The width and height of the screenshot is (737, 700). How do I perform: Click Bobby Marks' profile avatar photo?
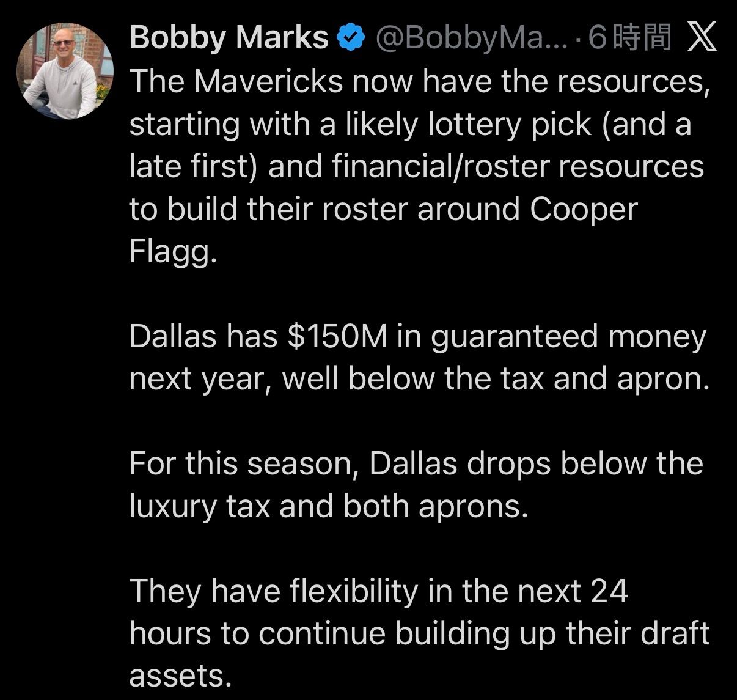[x=65, y=71]
